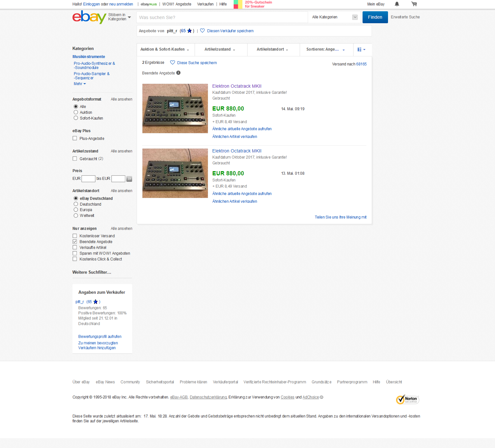Check the Kostenloser Versand checkbox
Viewport: 495px width, 448px height.
point(75,236)
